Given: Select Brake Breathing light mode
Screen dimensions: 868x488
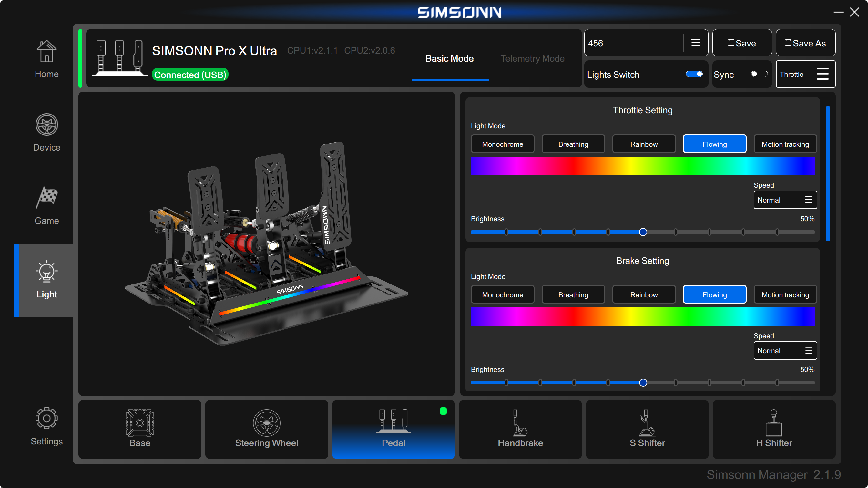Looking at the screenshot, I should [573, 295].
